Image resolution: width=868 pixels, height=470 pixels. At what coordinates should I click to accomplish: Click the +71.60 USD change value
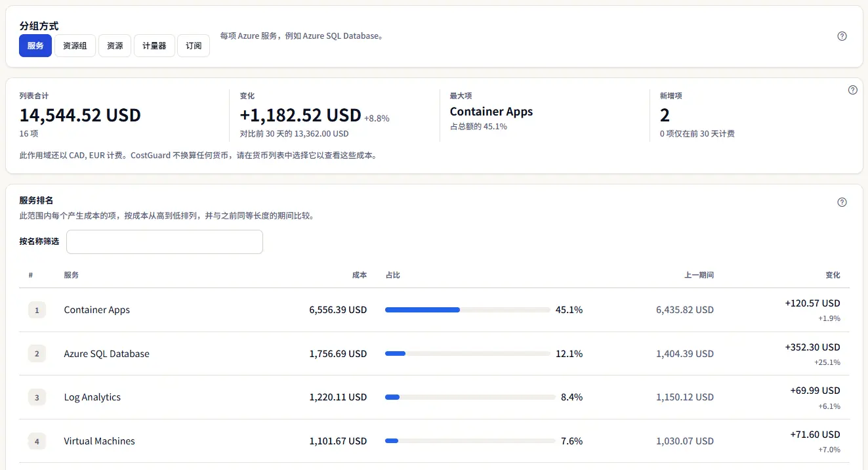pos(815,435)
